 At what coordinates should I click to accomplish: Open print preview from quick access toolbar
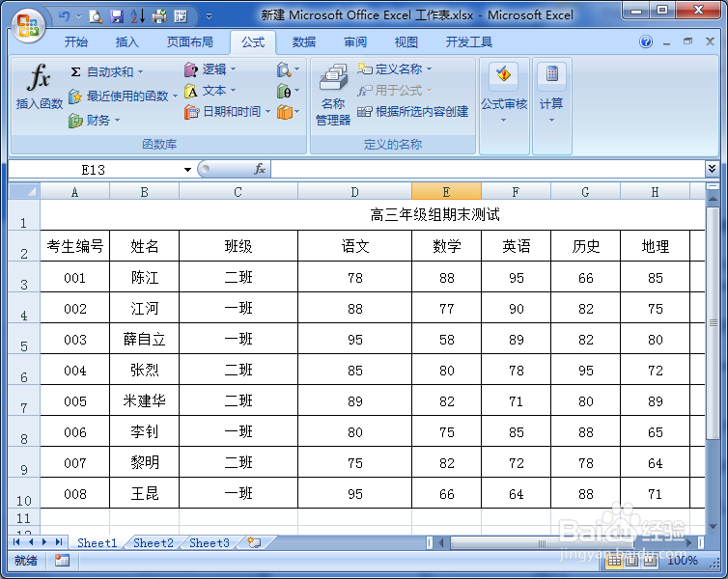[96, 16]
